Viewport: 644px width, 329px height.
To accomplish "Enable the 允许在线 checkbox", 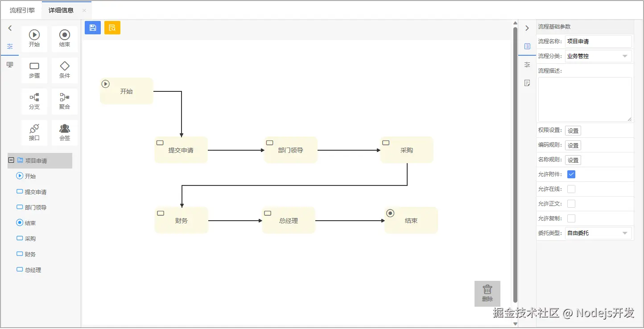I will pos(571,189).
